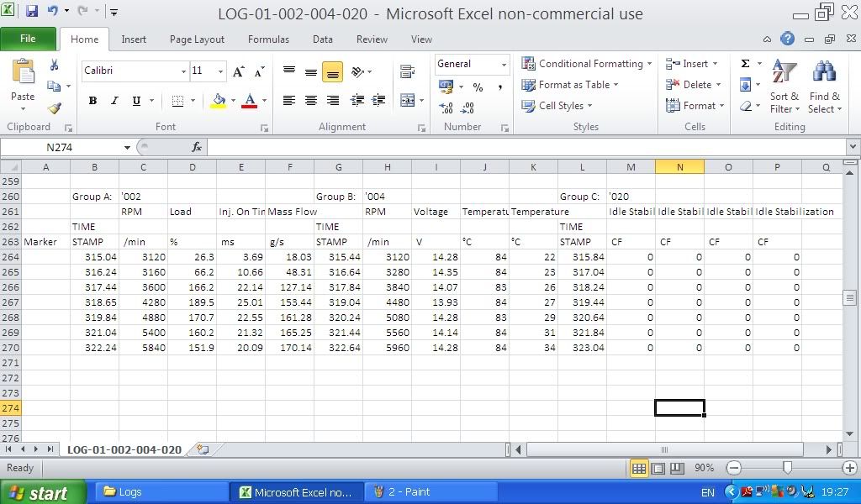Open the Formulas ribbon tab
861x504 pixels.
[x=268, y=39]
